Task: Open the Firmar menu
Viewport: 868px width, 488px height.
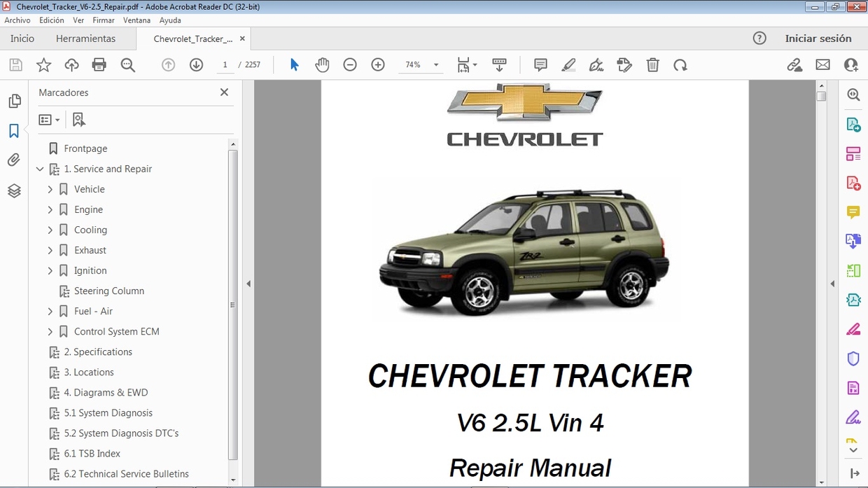Action: pyautogui.click(x=104, y=20)
